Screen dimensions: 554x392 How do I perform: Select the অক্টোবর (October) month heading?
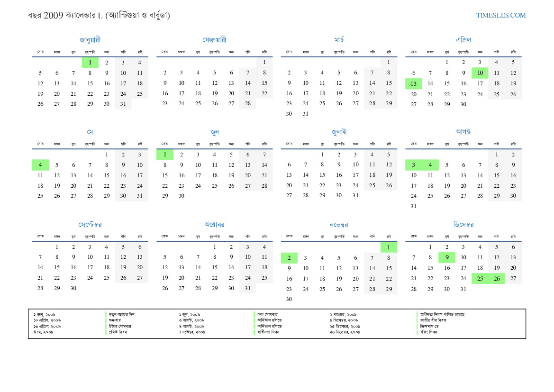tap(215, 225)
